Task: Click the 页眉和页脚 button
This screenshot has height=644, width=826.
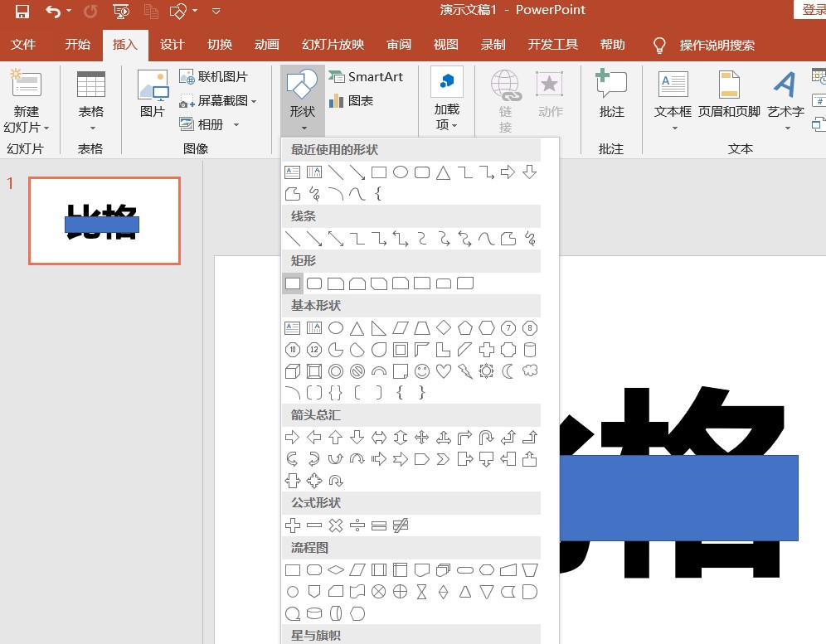Action: (729, 94)
